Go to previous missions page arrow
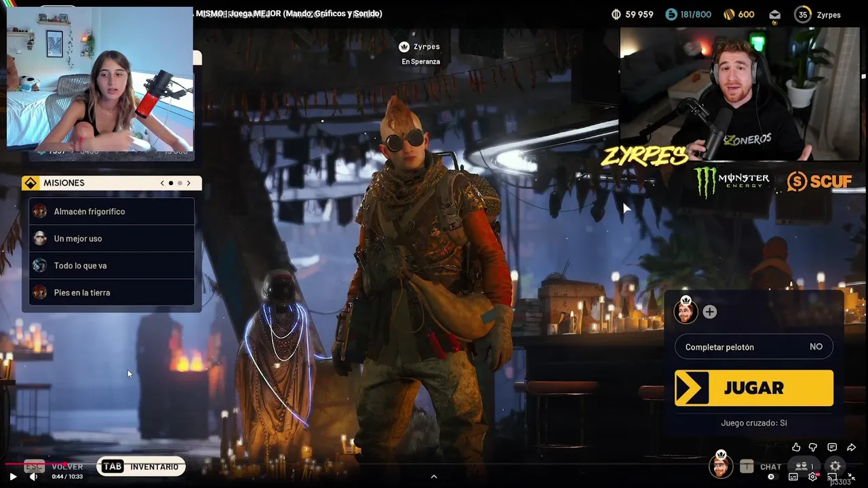This screenshot has width=868, height=488. pyautogui.click(x=162, y=183)
